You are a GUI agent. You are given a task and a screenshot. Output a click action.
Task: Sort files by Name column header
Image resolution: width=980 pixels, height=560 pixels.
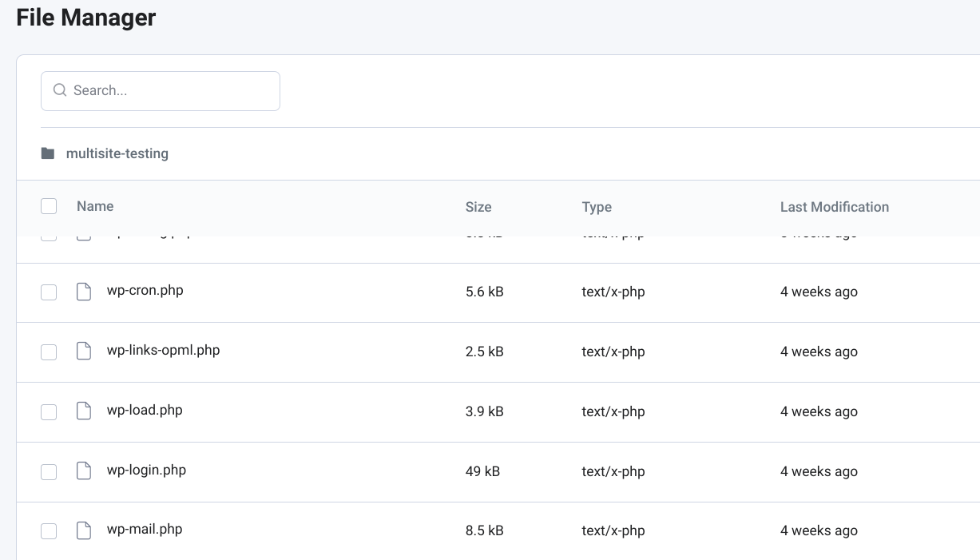point(95,206)
